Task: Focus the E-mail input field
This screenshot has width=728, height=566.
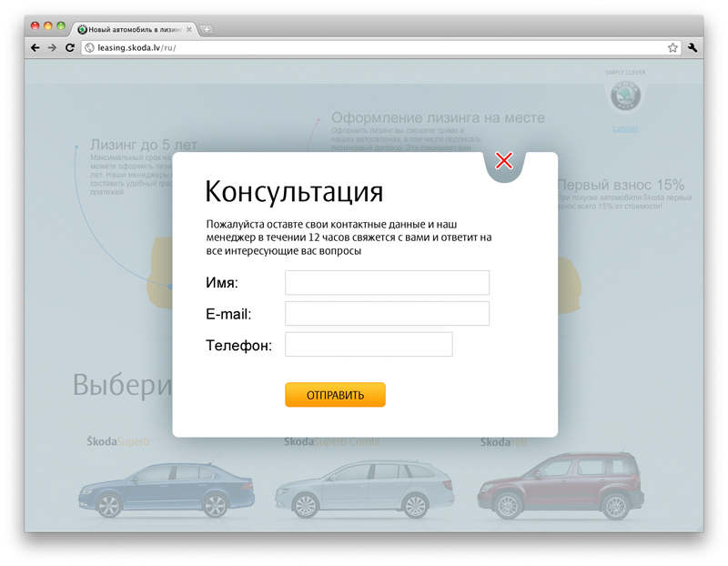Action: (x=387, y=313)
